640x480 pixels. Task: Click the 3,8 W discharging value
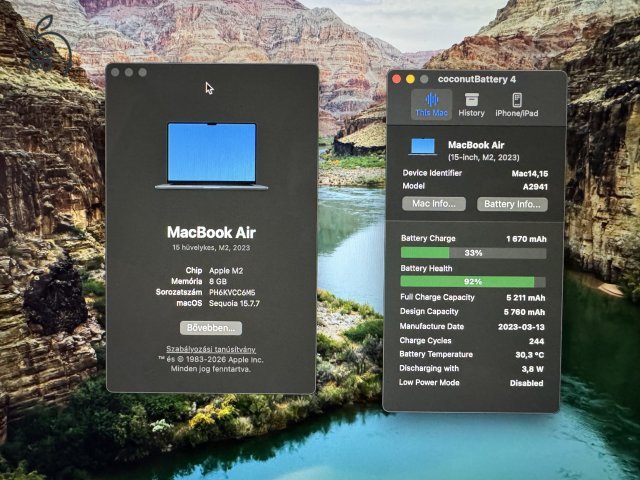pos(533,369)
